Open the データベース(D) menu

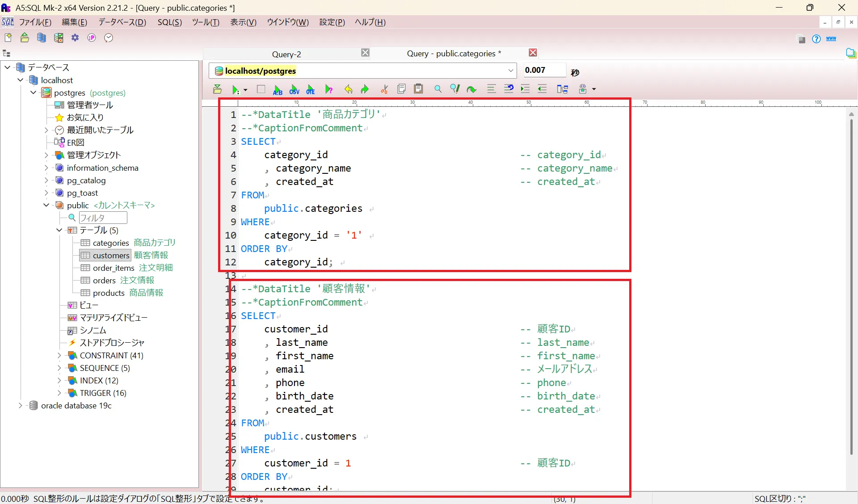coord(122,22)
